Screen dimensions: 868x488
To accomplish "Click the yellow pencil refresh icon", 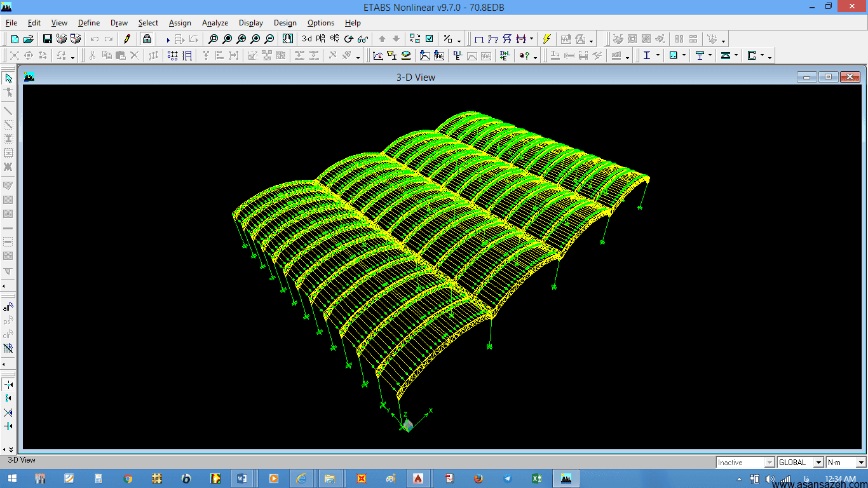I will (x=127, y=39).
